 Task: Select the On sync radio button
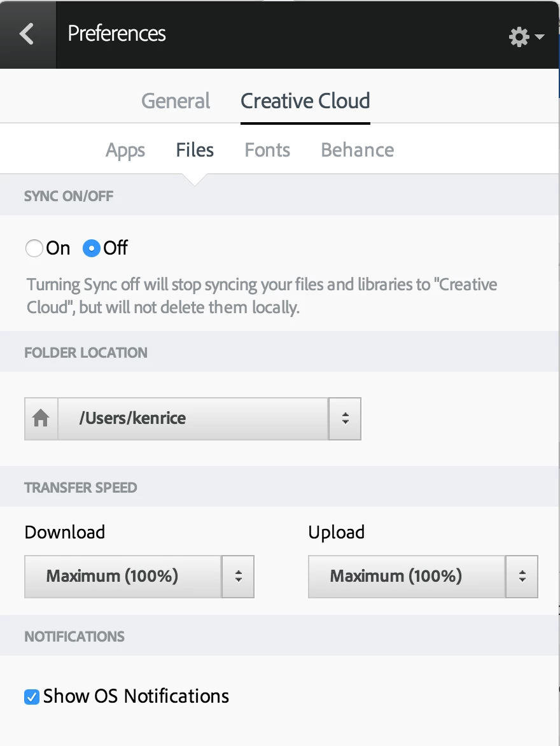point(34,248)
